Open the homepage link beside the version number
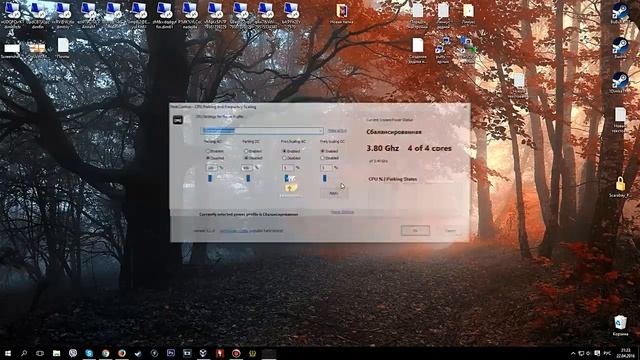Screen dimensions: 640x360 pos(234,231)
